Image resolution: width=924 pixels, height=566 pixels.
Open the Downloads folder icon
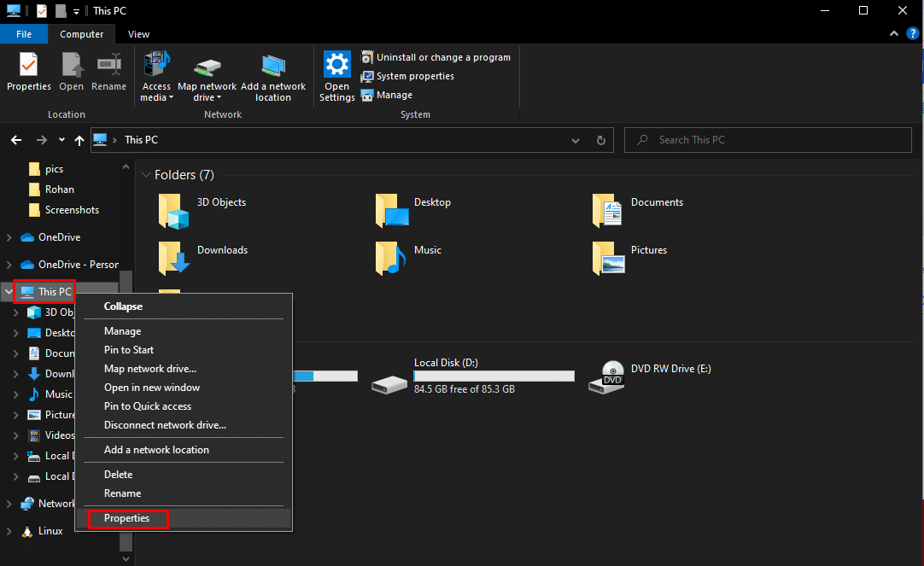click(x=174, y=258)
